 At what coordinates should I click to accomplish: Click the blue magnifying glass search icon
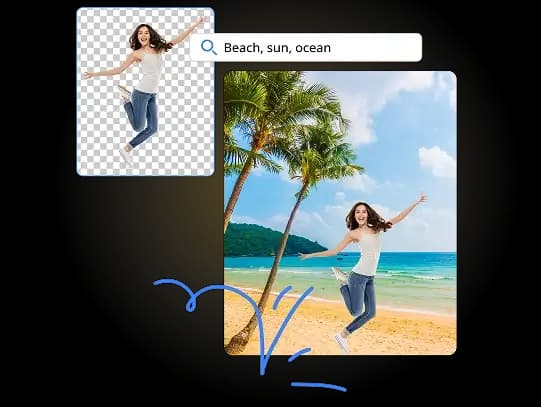click(x=209, y=47)
